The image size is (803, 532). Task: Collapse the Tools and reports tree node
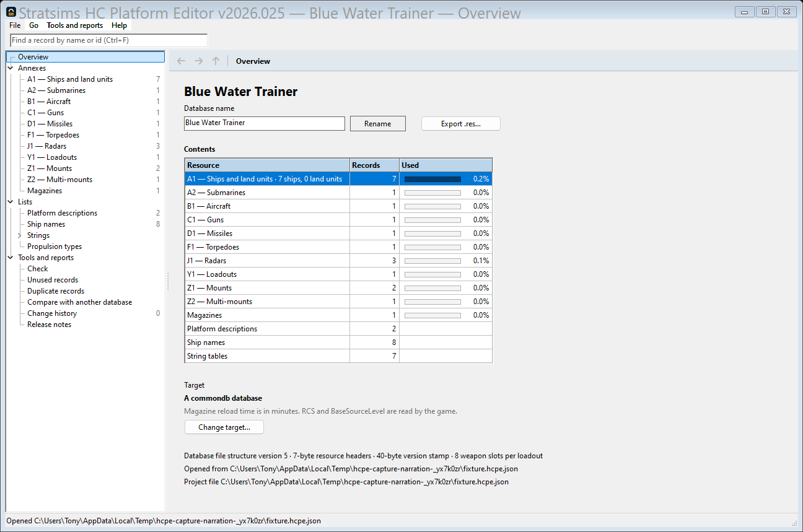(11, 258)
